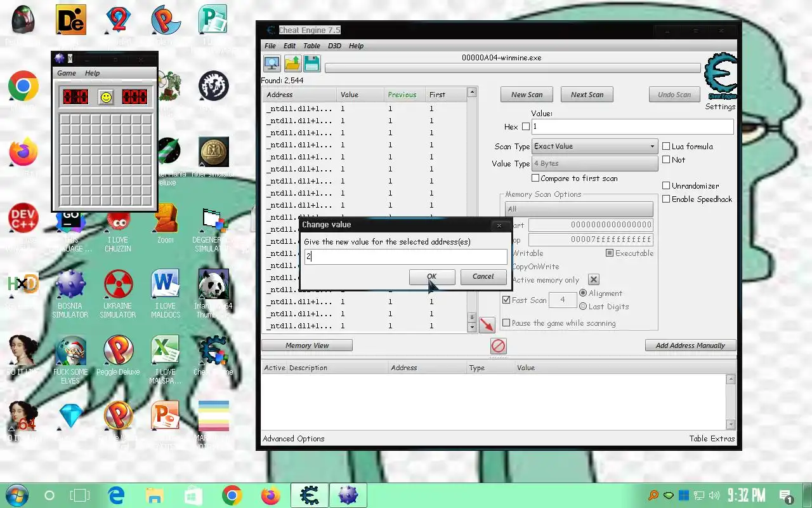Click the Previous column header
This screenshot has width=812, height=508.
pos(405,95)
